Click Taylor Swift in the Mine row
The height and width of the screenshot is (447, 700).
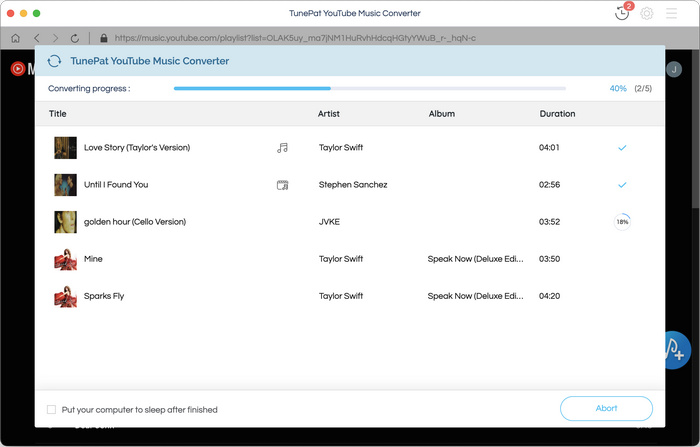[341, 259]
